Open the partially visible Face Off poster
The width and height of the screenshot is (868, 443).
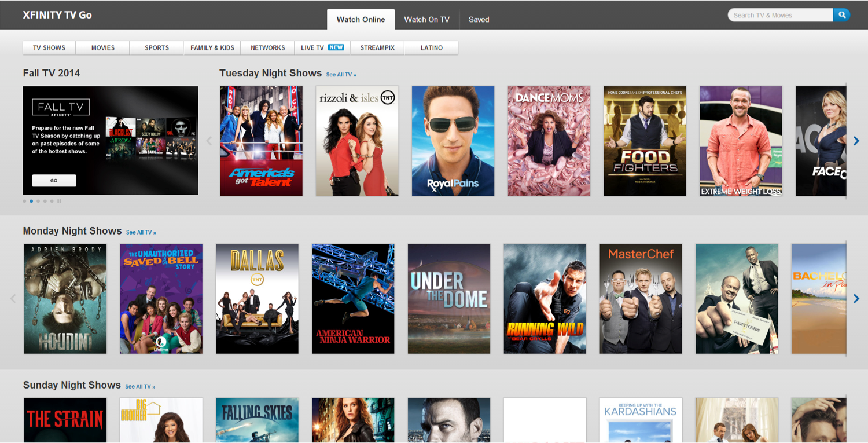(x=821, y=141)
